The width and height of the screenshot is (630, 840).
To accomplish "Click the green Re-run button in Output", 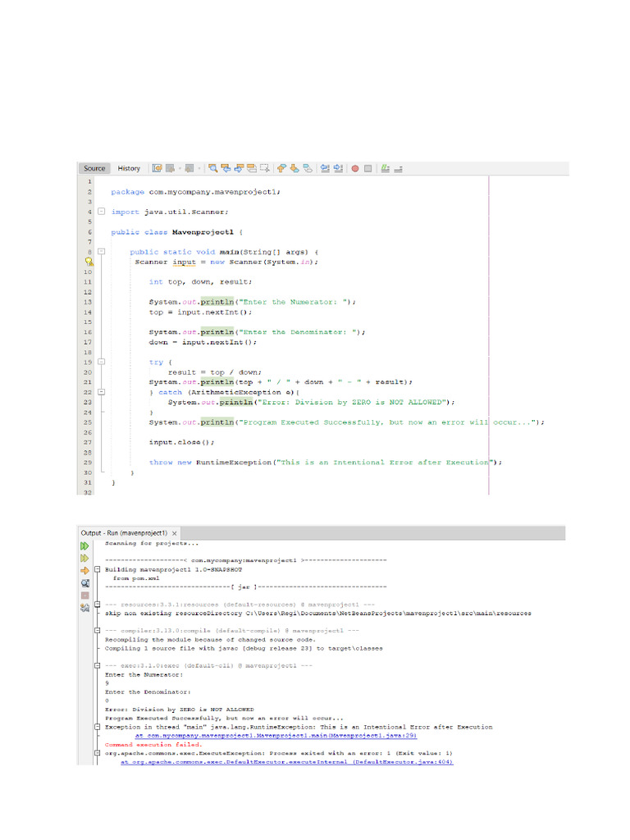I will click(84, 546).
